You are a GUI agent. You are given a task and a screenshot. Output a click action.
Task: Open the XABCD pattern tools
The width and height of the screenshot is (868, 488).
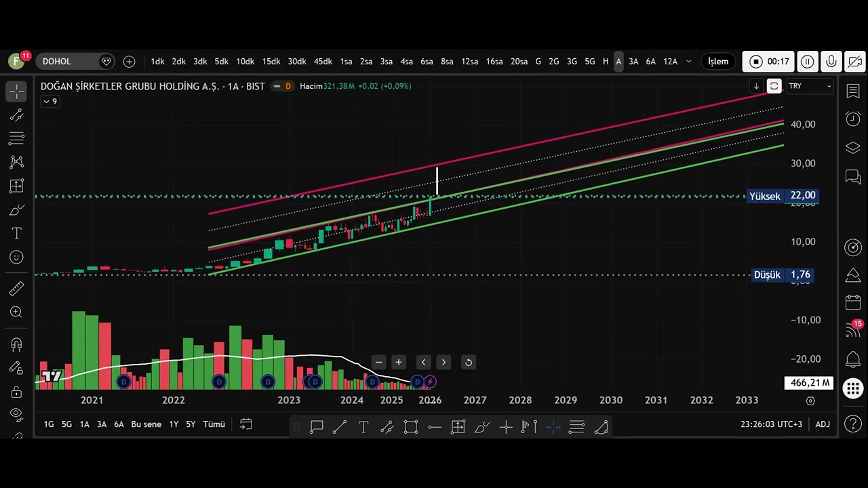16,162
